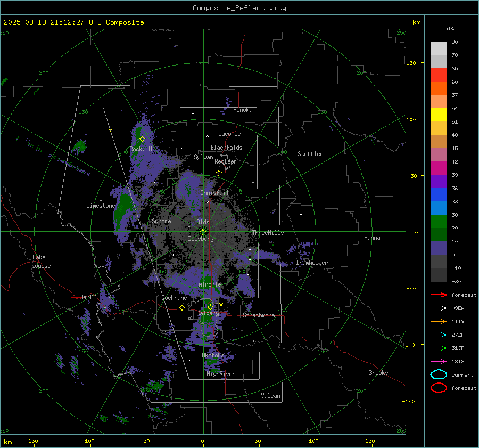This screenshot has width=479, height=448.
Task: Select the yellow swatch between 54 and 51 dBZ
Action: (439, 115)
